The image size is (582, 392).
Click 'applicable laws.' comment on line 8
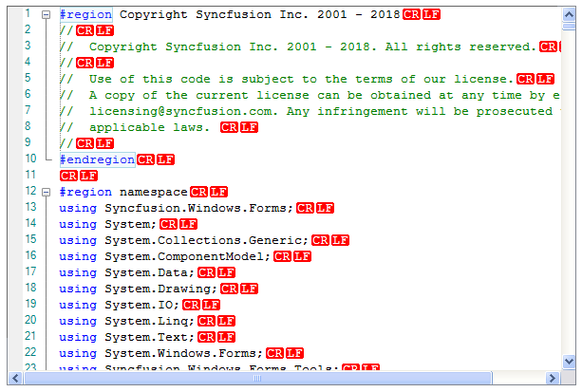coord(149,128)
